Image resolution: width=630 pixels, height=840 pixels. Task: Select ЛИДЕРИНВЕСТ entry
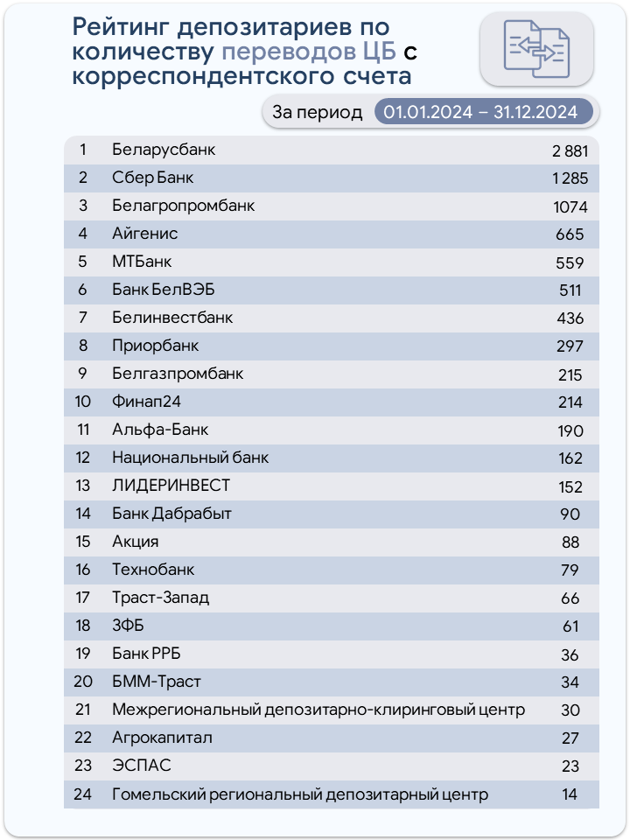tap(171, 486)
